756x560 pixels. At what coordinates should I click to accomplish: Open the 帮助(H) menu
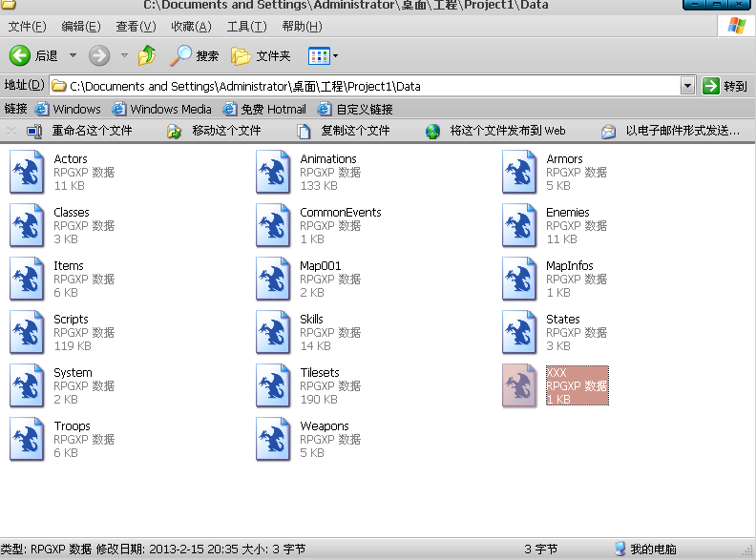[x=303, y=27]
